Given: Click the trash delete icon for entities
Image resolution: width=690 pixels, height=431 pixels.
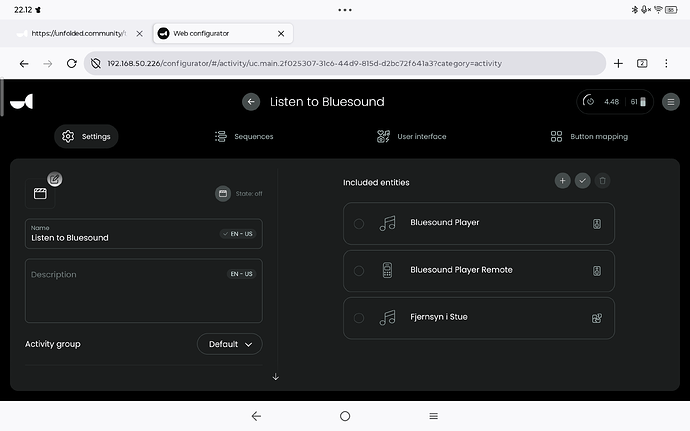Looking at the screenshot, I should [602, 181].
